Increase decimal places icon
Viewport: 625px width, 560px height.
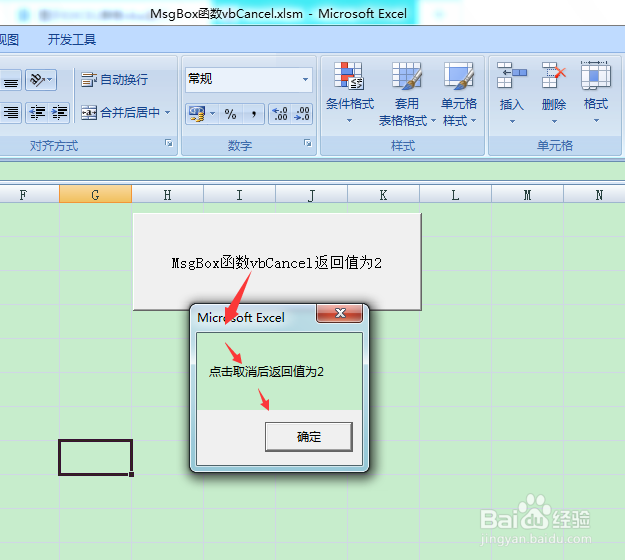[x=280, y=114]
